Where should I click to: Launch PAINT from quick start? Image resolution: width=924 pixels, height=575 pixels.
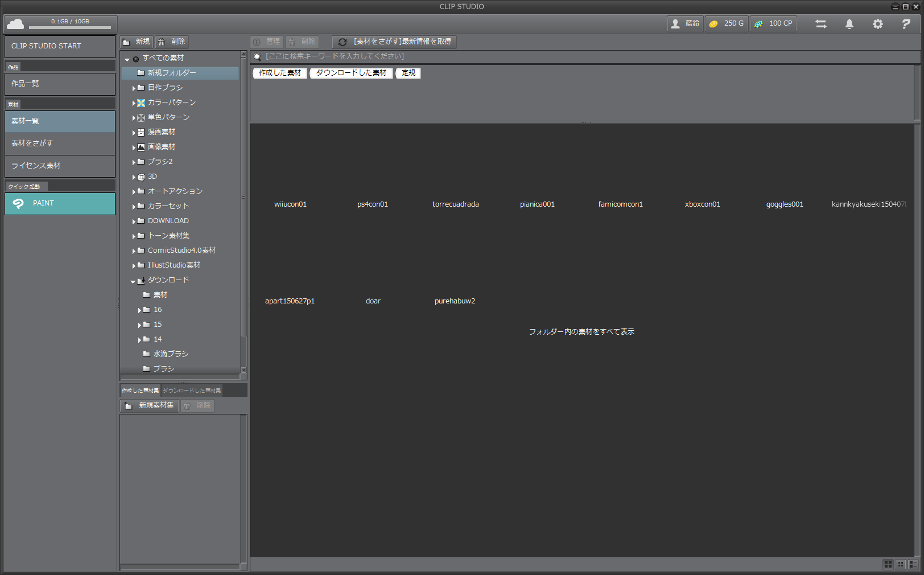pos(60,203)
